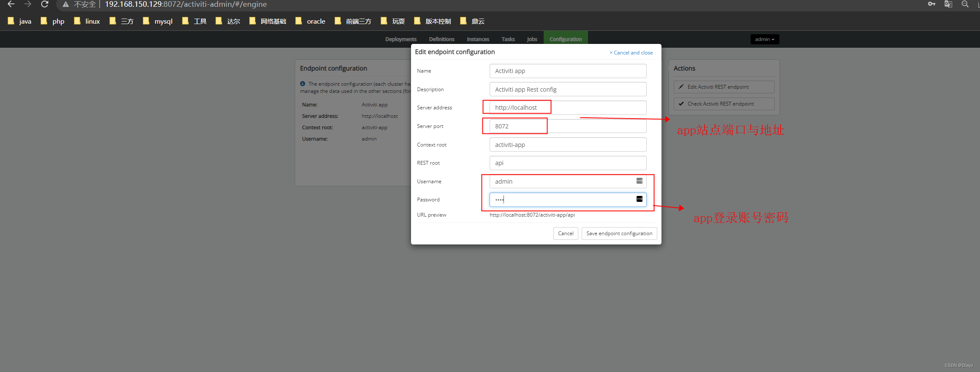Focus the Name input field
980x372 pixels.
pos(568,71)
